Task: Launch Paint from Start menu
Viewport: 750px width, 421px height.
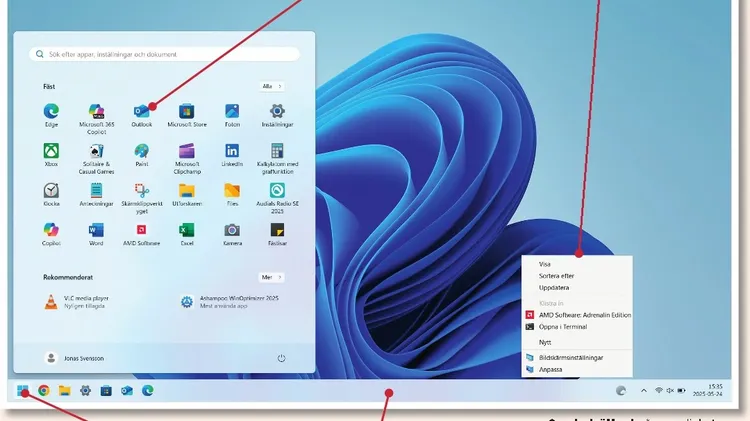Action: coord(142,155)
